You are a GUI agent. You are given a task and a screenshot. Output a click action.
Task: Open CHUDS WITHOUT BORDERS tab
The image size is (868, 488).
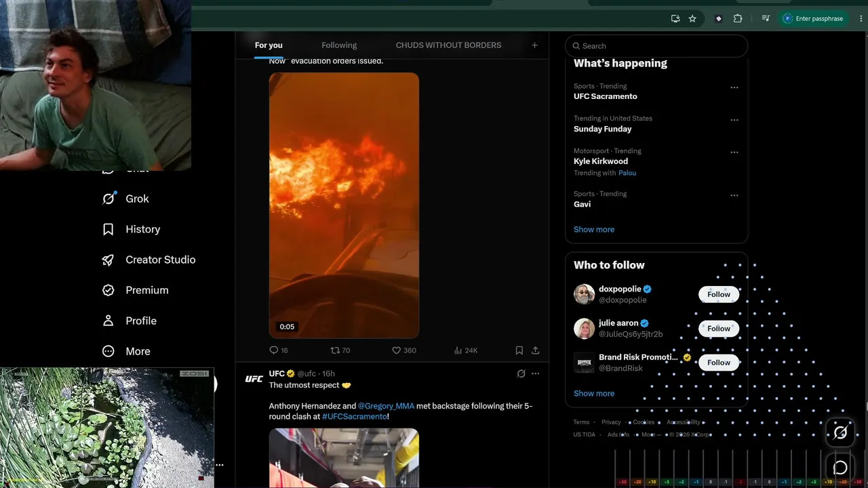coord(448,45)
